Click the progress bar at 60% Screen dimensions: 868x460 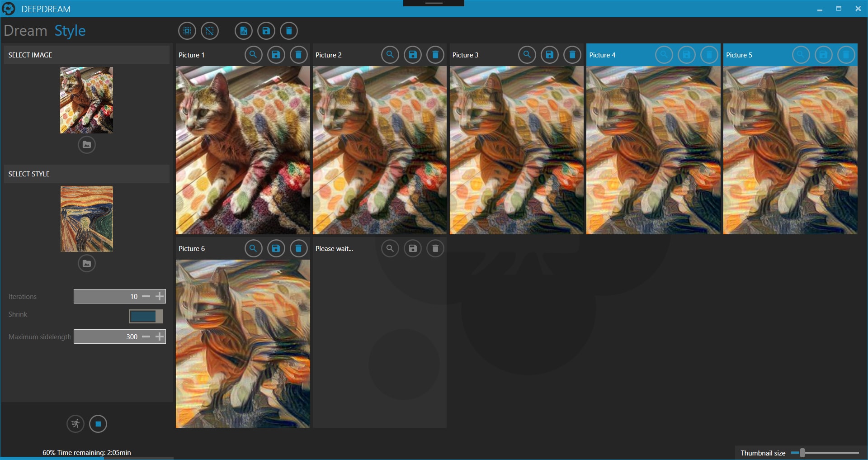click(x=87, y=458)
